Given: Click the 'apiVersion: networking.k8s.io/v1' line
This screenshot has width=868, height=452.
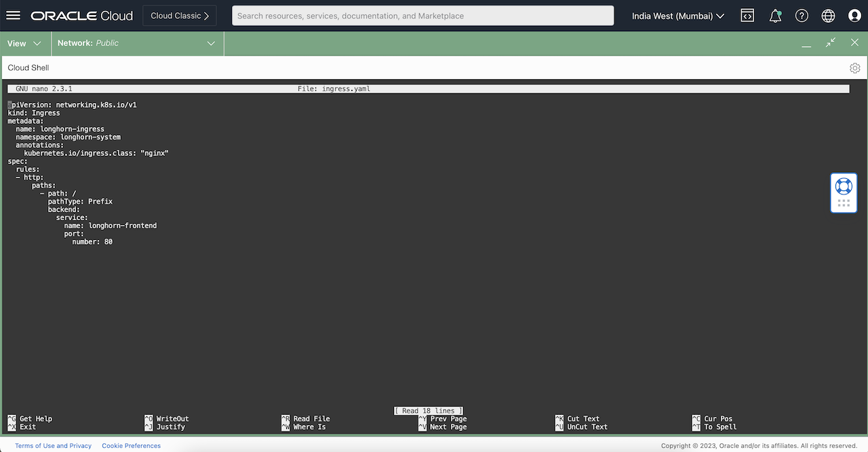Looking at the screenshot, I should (x=73, y=105).
